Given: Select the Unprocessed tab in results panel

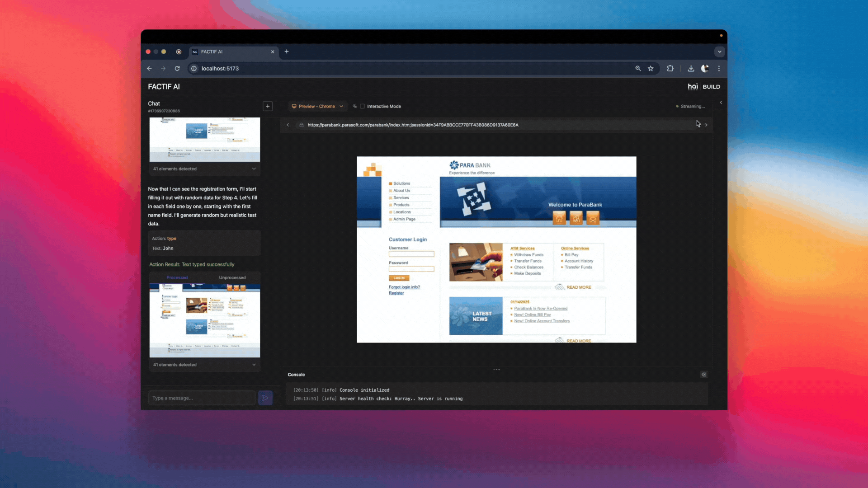Looking at the screenshot, I should tap(232, 277).
